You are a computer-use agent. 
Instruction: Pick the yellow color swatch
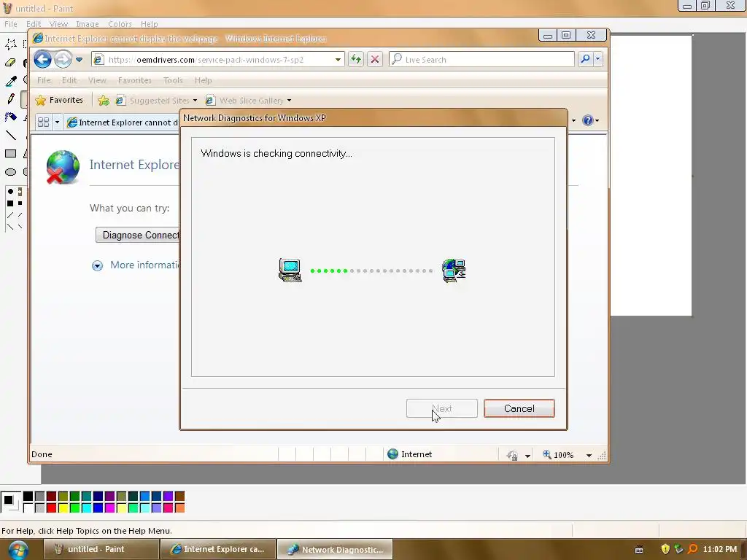tap(63, 507)
